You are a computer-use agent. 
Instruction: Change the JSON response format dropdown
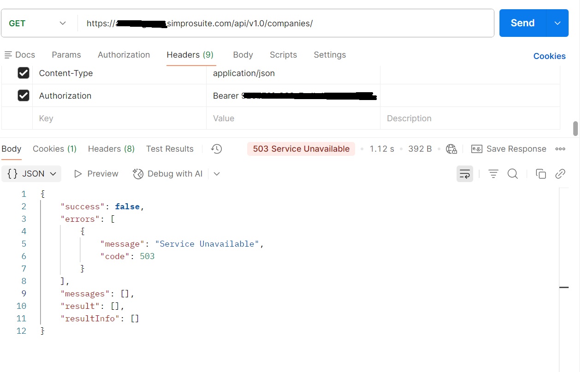tap(31, 174)
